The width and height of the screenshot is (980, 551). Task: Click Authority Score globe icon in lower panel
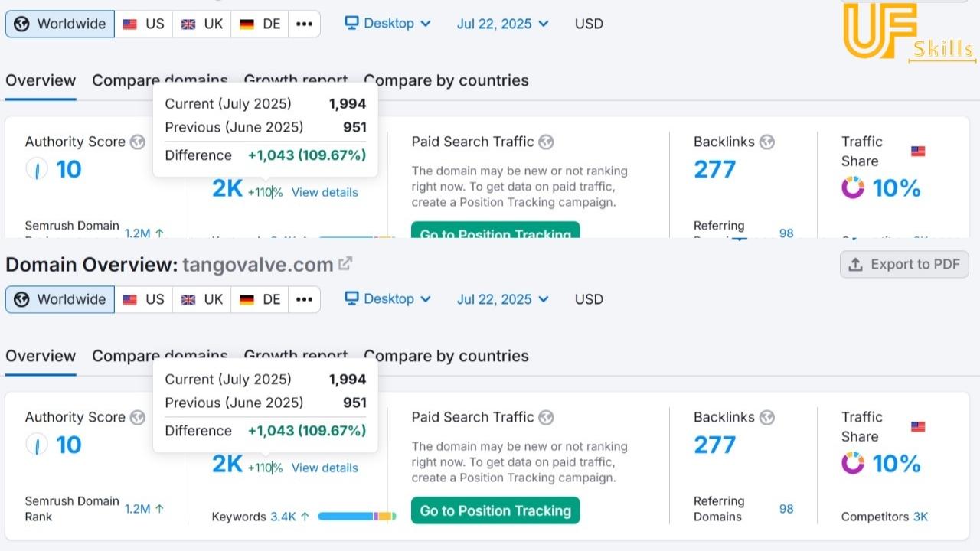[x=137, y=417]
